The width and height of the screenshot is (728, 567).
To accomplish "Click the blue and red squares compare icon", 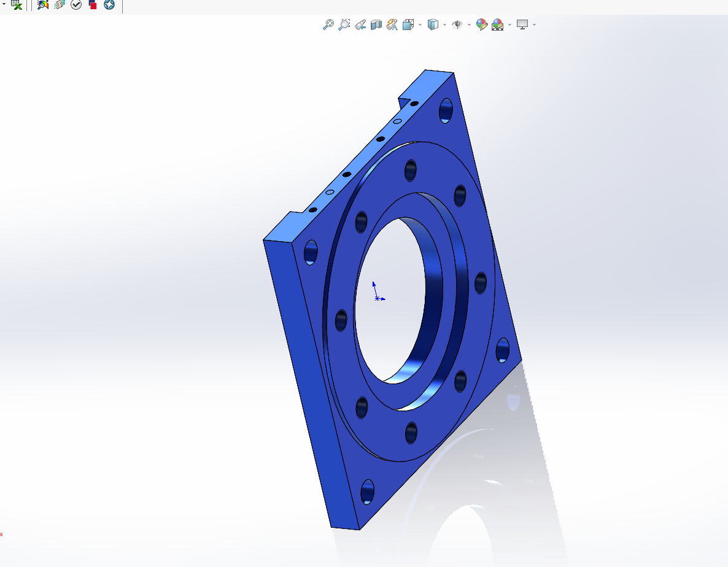I will [x=93, y=5].
